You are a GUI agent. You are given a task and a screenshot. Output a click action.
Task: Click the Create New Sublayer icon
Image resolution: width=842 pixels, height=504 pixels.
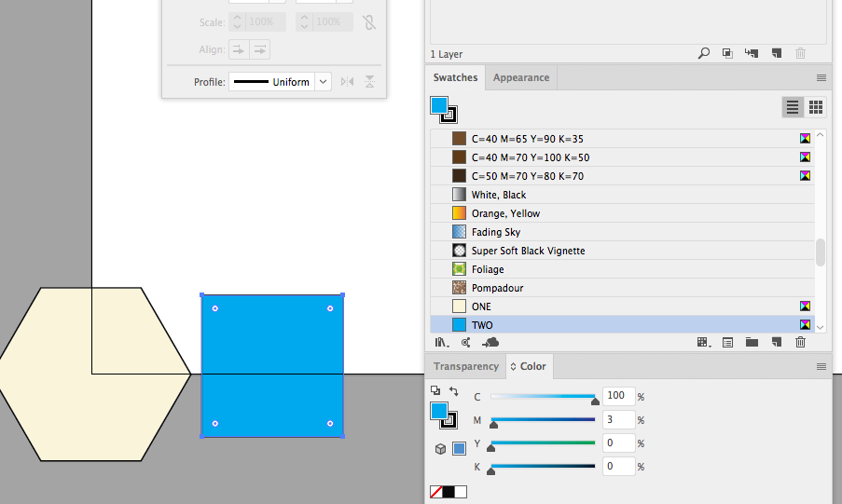click(x=752, y=53)
